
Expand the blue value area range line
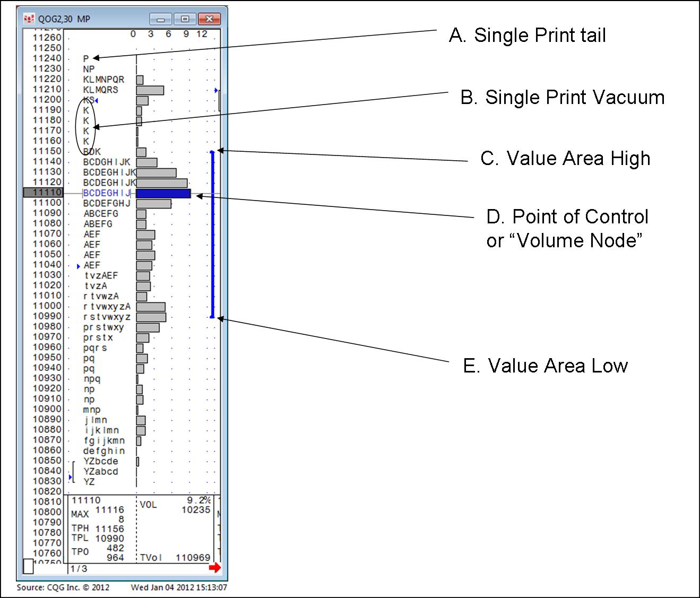coord(211,233)
